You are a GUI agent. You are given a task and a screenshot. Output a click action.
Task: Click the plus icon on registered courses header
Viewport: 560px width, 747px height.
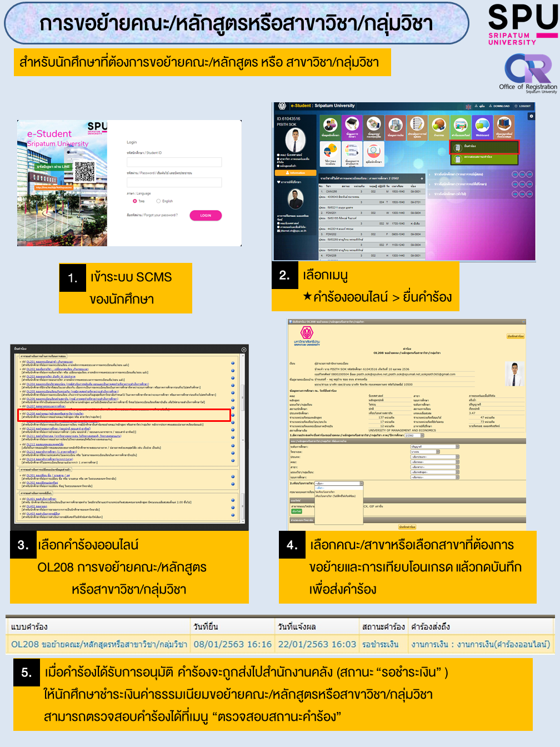422,178
